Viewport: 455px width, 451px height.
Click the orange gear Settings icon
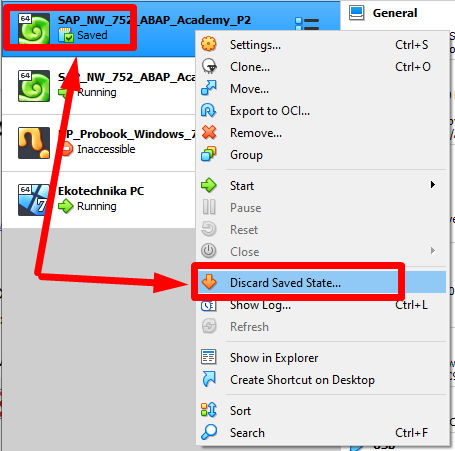pyautogui.click(x=209, y=44)
